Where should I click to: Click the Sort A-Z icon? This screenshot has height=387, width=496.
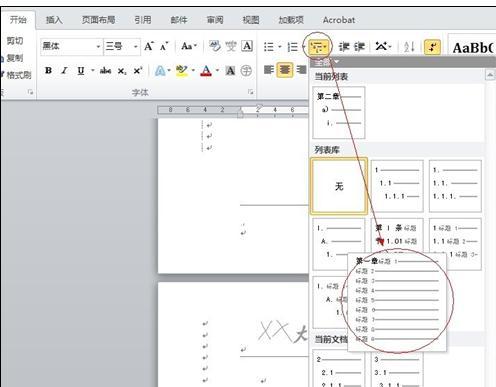[409, 47]
